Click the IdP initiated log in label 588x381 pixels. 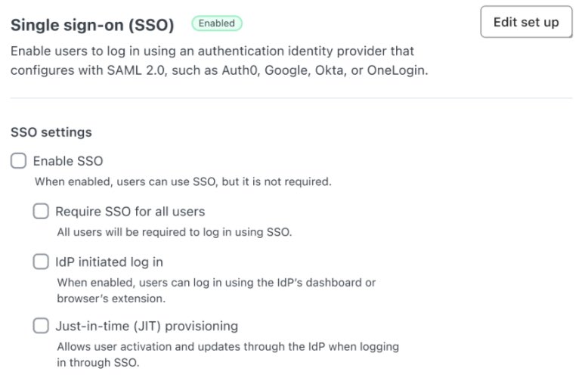(109, 262)
